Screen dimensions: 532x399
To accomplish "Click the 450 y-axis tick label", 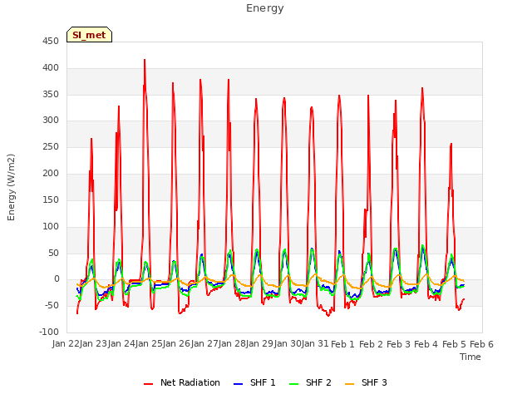I will 51,42.
